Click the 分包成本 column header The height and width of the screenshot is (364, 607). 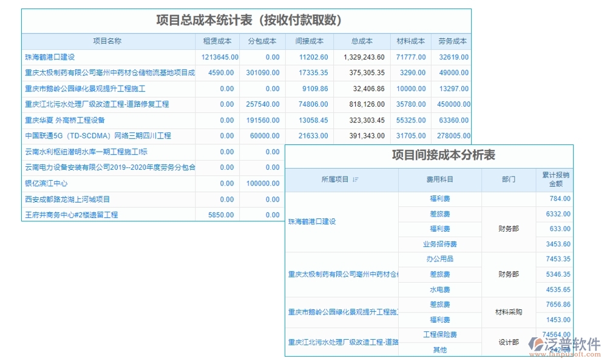[261, 41]
